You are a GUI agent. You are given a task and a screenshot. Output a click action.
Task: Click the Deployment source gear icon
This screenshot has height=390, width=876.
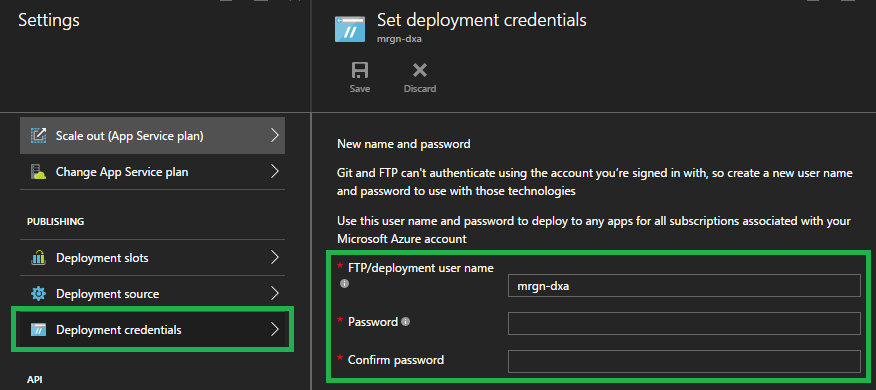point(39,294)
